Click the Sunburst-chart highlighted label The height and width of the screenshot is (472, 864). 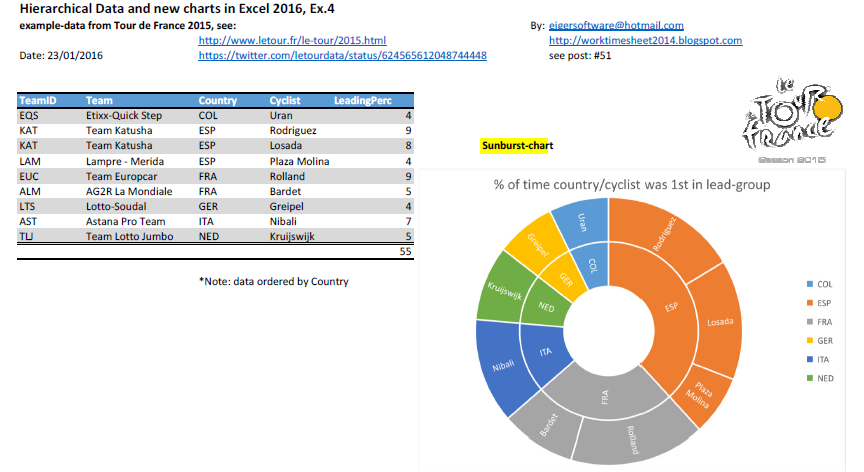[x=517, y=145]
